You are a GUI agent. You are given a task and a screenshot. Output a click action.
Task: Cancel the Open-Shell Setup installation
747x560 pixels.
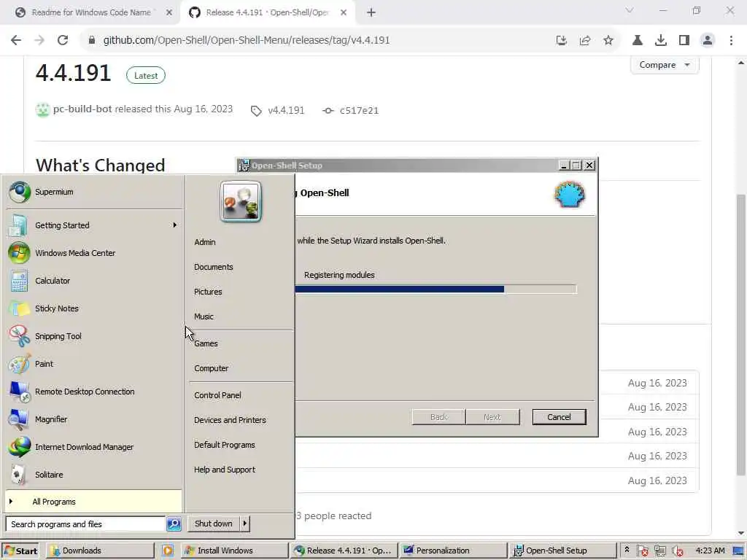[559, 417]
